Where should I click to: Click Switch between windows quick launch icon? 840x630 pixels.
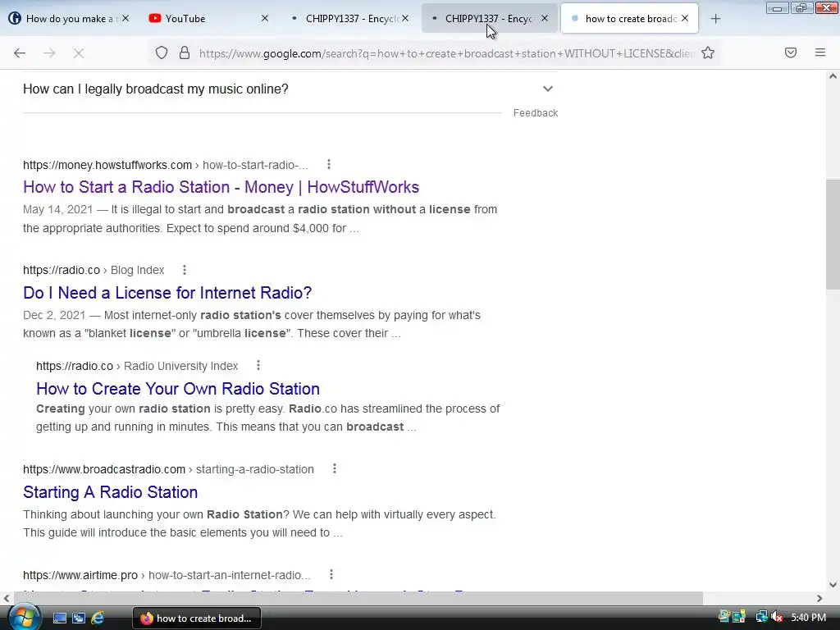79,619
